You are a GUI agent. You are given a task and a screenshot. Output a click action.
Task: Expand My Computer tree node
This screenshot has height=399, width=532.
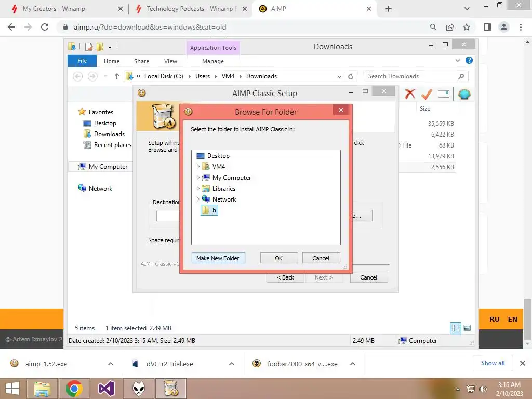coord(198,178)
